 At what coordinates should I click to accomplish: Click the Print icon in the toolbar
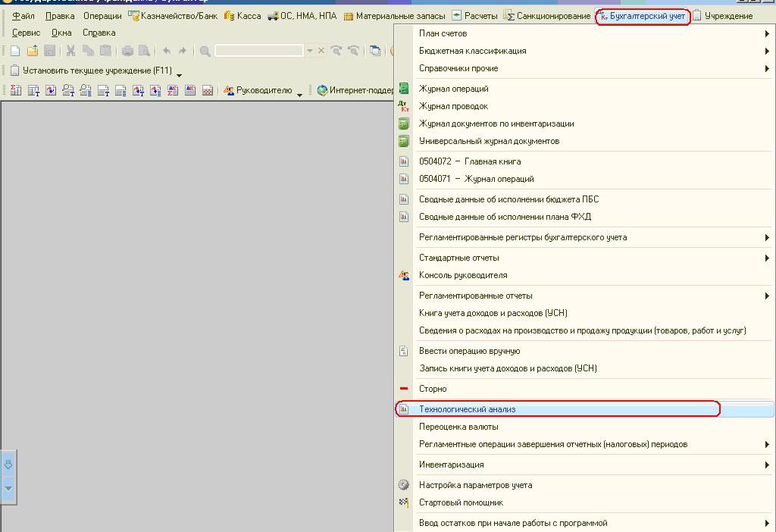pyautogui.click(x=127, y=51)
